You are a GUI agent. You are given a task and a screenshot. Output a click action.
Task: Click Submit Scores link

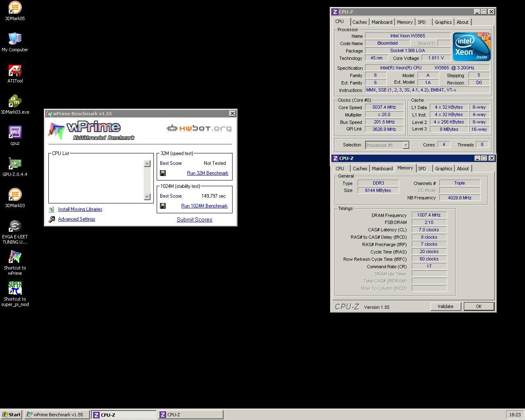click(x=194, y=219)
